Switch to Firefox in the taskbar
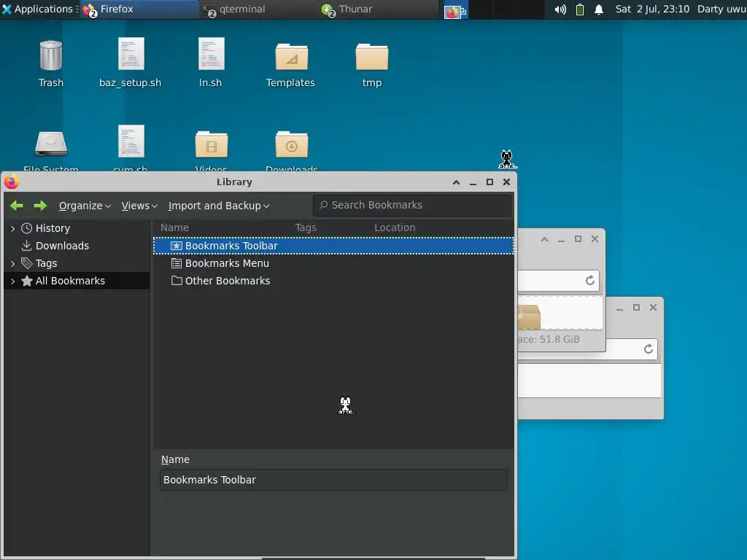Viewport: 747px width, 560px height. tap(140, 9)
